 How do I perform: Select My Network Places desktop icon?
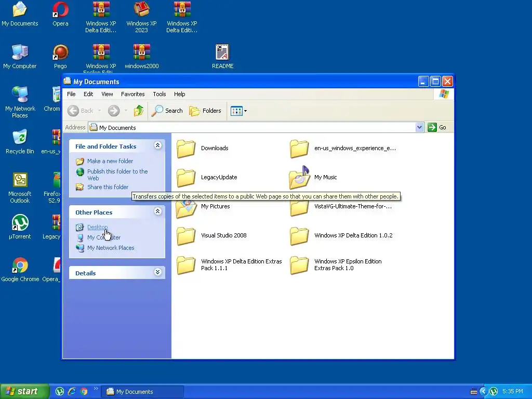20,102
